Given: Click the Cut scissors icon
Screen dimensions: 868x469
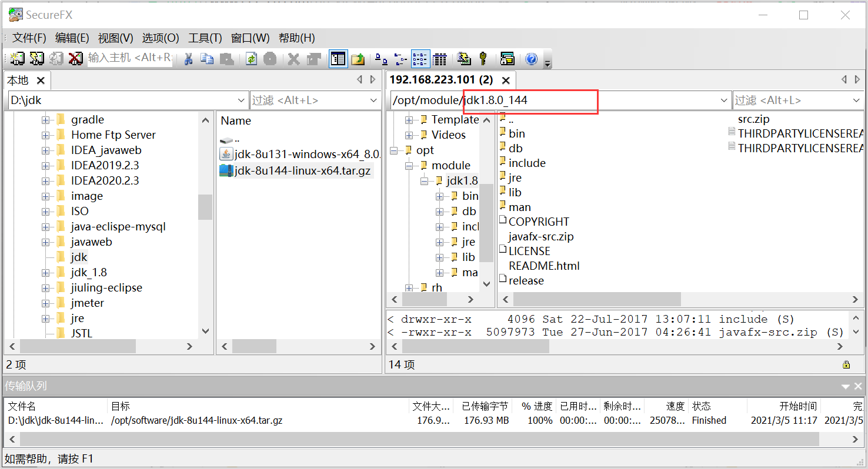Looking at the screenshot, I should click(x=189, y=59).
